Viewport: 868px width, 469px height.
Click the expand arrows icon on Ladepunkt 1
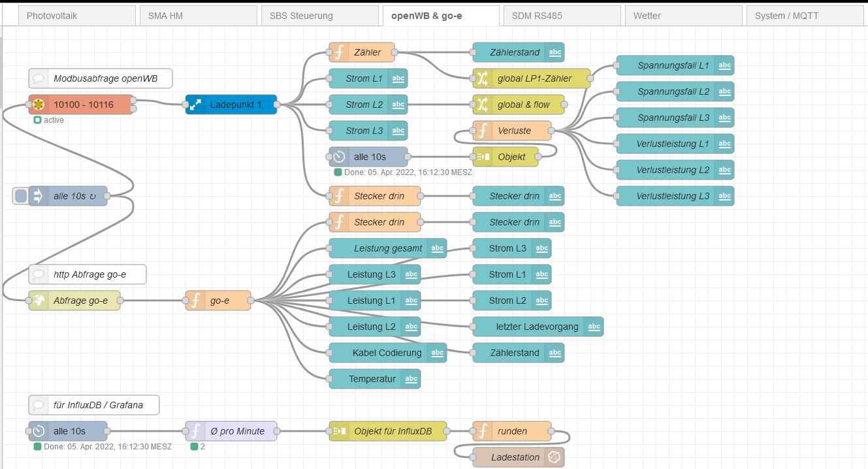[x=195, y=105]
